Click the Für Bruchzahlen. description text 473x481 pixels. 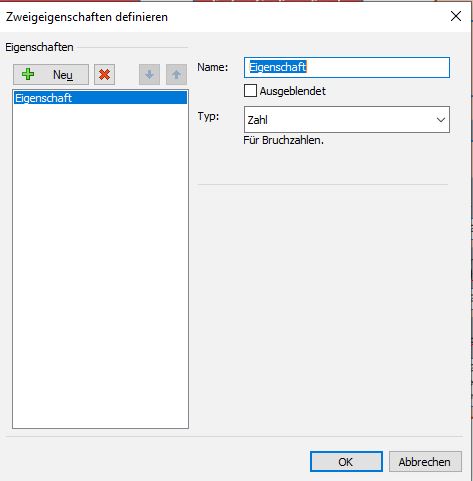pyautogui.click(x=283, y=140)
